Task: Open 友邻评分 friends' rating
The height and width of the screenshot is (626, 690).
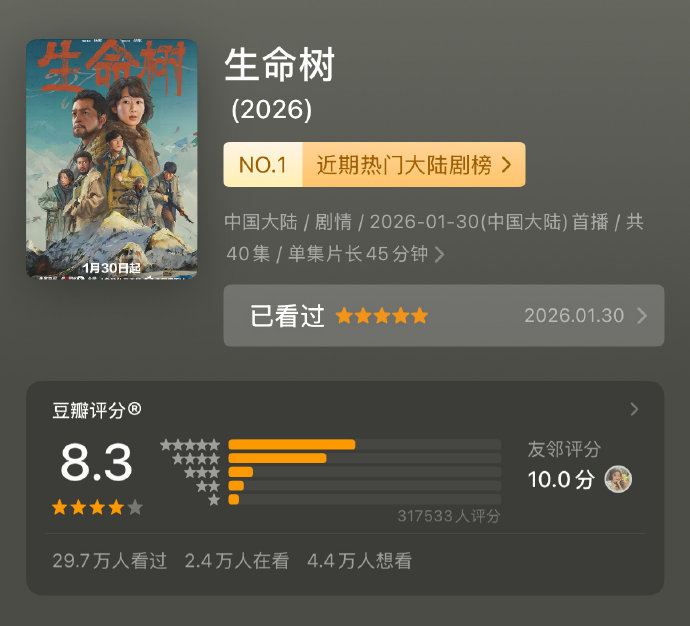Action: 564,450
